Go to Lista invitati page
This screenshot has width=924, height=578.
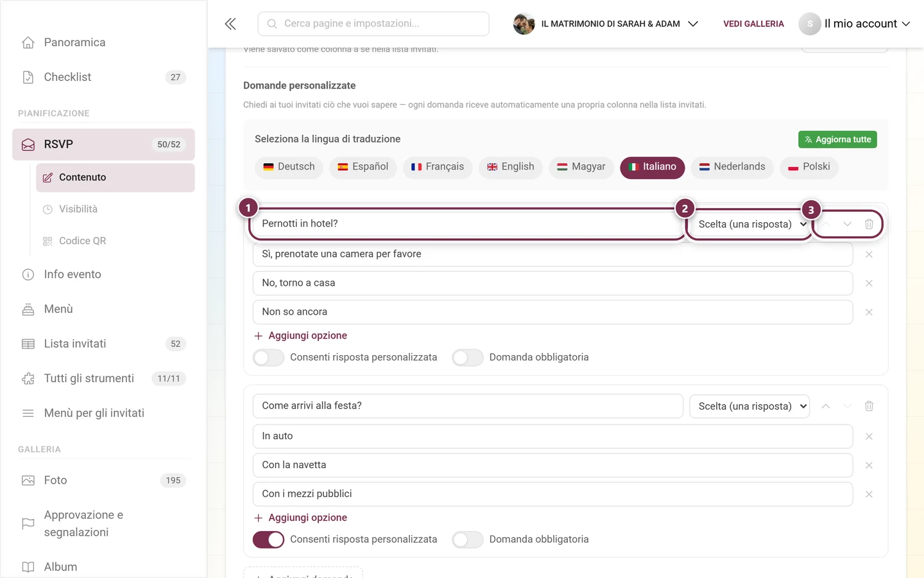click(x=103, y=344)
